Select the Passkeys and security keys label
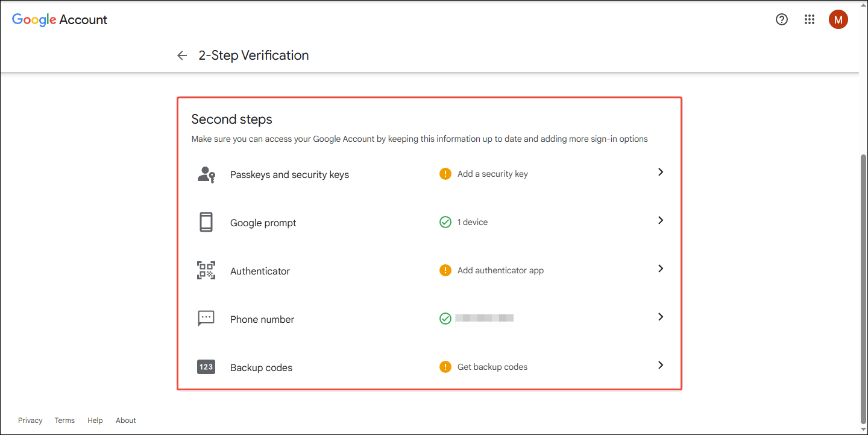 point(290,175)
